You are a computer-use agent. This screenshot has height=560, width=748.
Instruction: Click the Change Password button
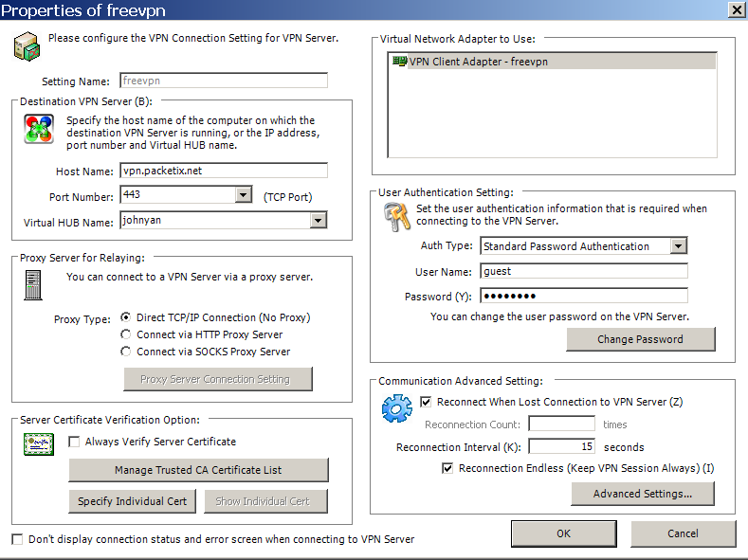[x=641, y=339]
